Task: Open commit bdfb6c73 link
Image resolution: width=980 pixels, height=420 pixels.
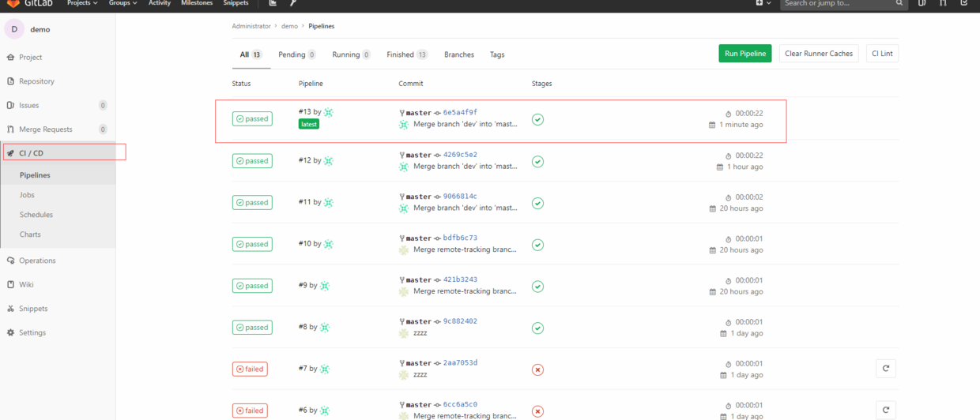Action: point(460,238)
